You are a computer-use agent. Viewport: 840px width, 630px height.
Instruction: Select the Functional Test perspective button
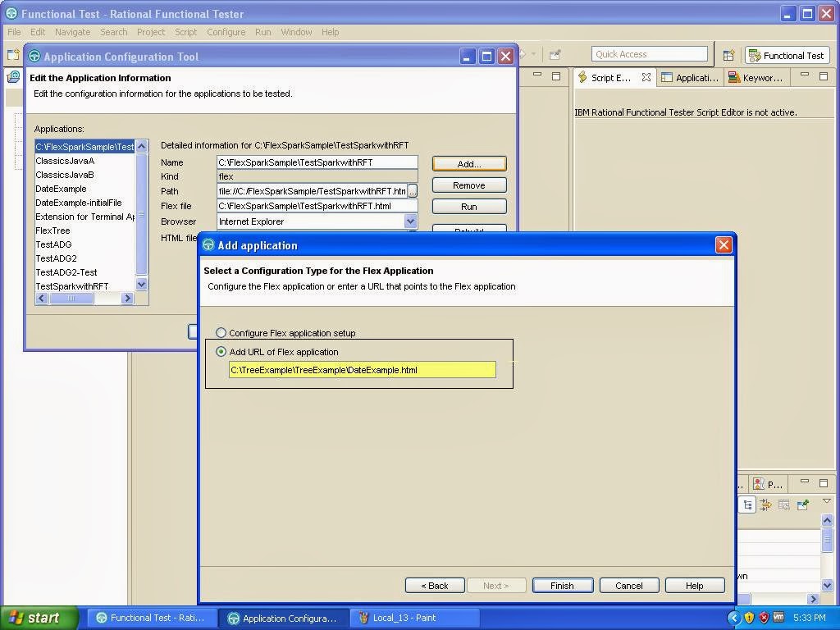click(x=787, y=55)
